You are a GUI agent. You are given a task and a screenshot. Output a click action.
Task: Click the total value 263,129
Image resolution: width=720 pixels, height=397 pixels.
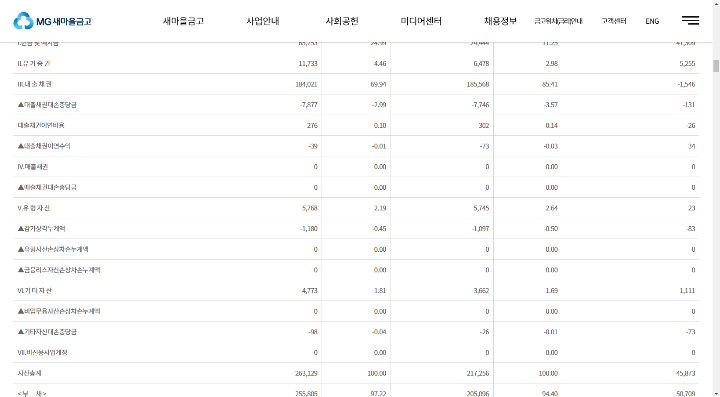[x=306, y=373]
